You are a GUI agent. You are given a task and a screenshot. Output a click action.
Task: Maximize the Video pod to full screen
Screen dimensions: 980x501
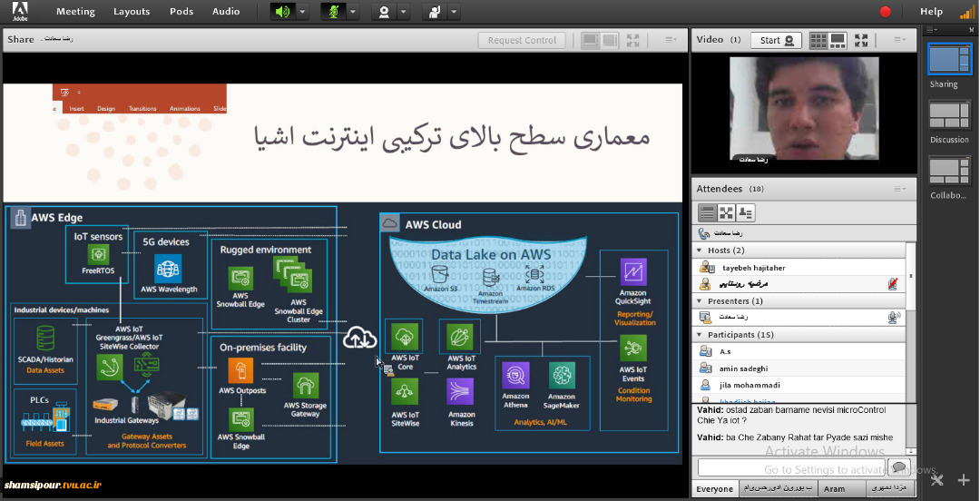point(861,40)
